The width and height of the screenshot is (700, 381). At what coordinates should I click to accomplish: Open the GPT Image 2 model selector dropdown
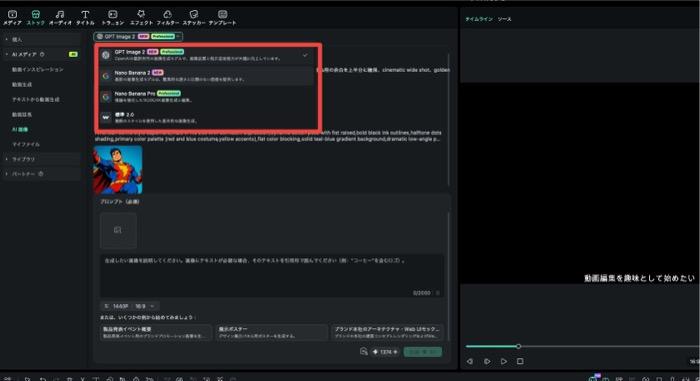[x=138, y=36]
